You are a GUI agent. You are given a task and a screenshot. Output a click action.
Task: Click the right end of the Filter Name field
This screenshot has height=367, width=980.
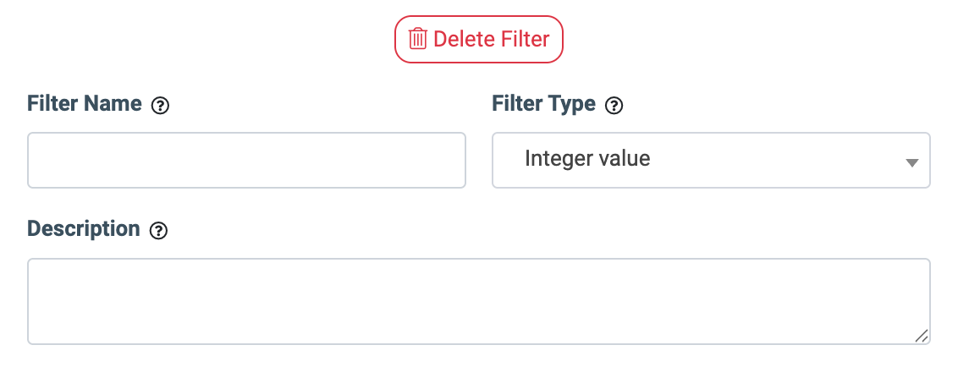point(453,160)
